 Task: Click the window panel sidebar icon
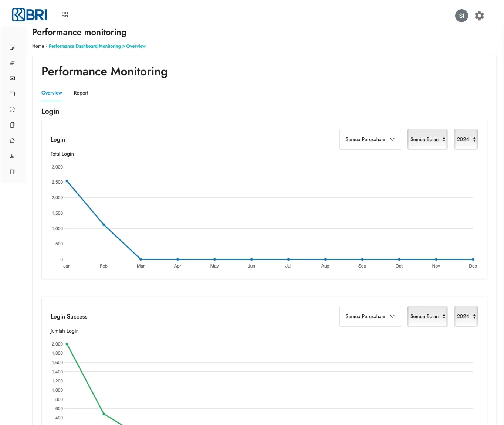coord(12,94)
